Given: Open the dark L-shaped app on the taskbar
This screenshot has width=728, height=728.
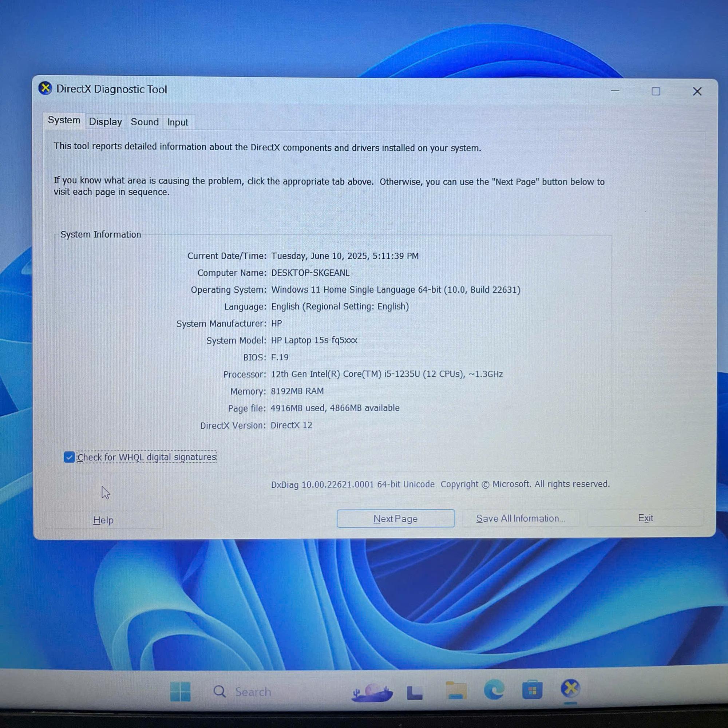Looking at the screenshot, I should pos(415,692).
